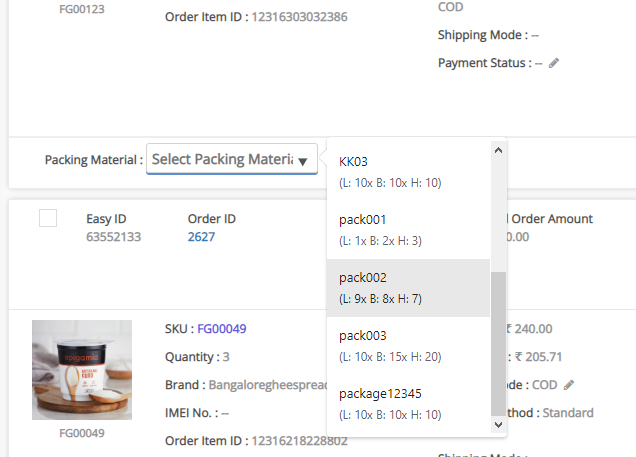Open Select Packing Material dropdown
Viewport: 636px width, 457px height.
232,159
